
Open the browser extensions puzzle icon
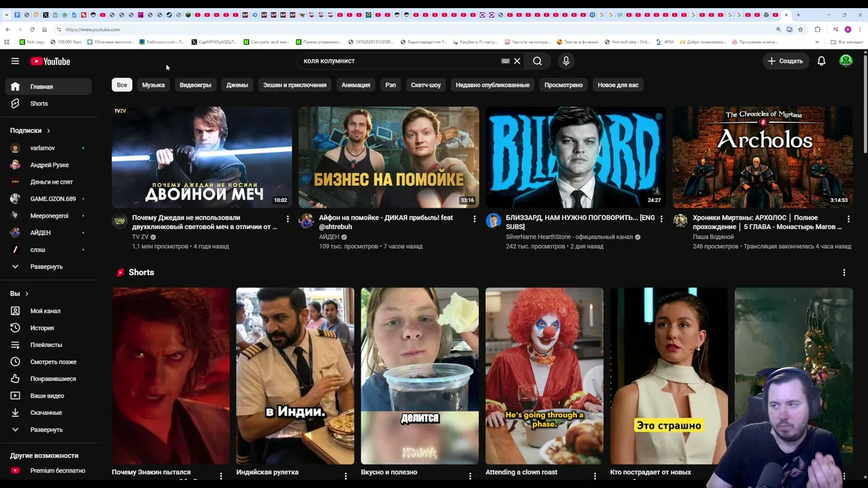(x=818, y=29)
